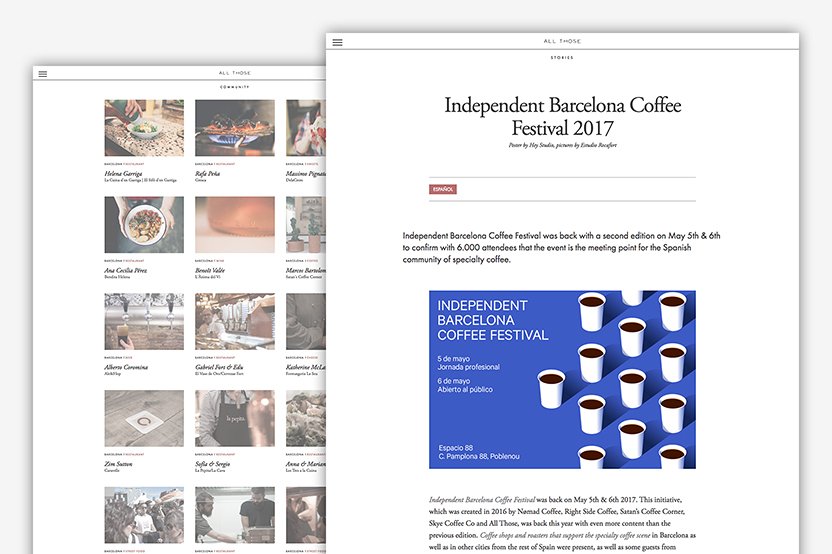Open Zim Sutton name link
Image resolution: width=832 pixels, height=554 pixels.
118,464
